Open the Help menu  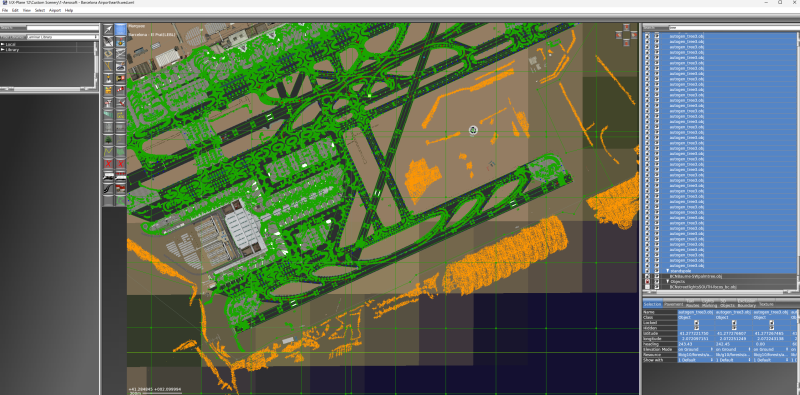point(69,10)
